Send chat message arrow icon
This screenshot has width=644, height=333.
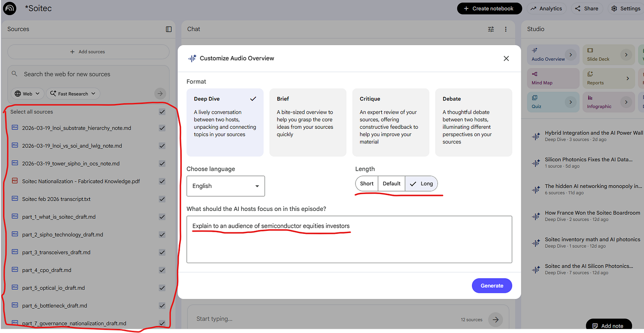495,319
